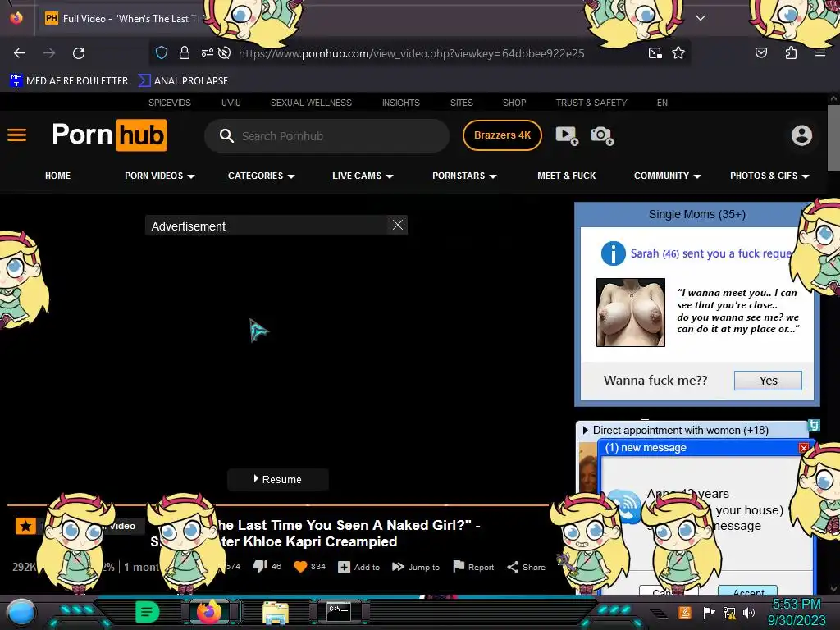840x630 pixels.
Task: Go to the HOME navigation item
Action: 58,176
